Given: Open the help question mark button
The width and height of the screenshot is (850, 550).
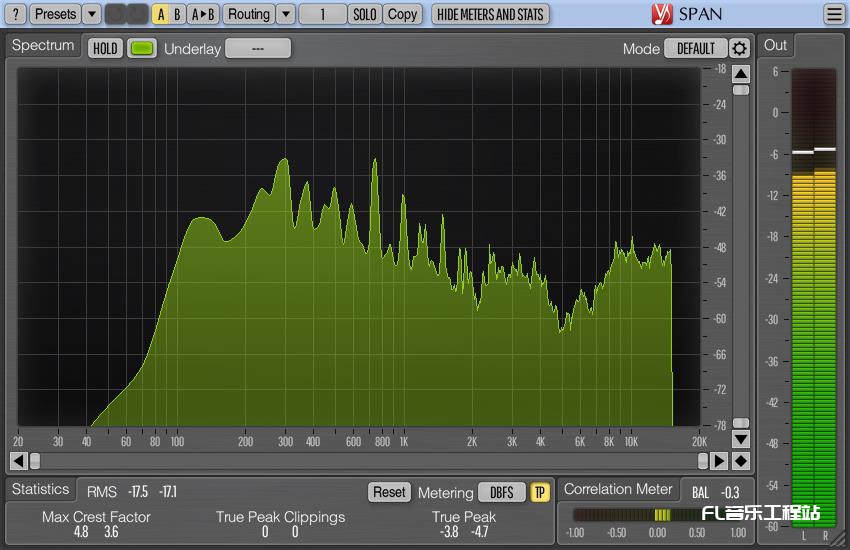Looking at the screenshot, I should click(x=16, y=14).
